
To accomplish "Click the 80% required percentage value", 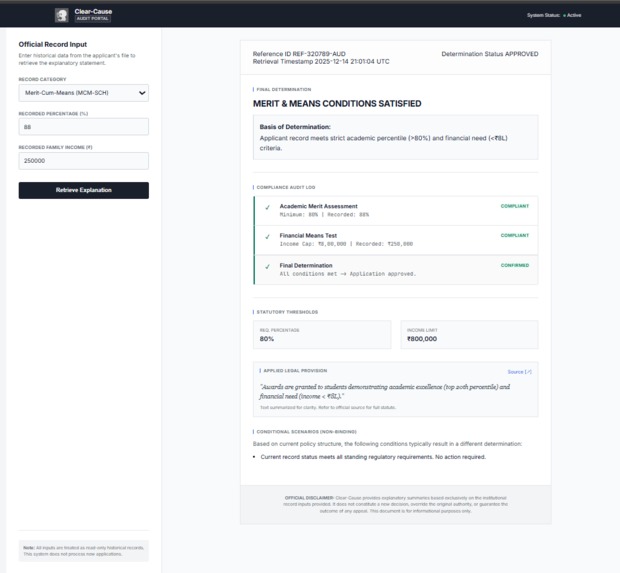I will (267, 339).
